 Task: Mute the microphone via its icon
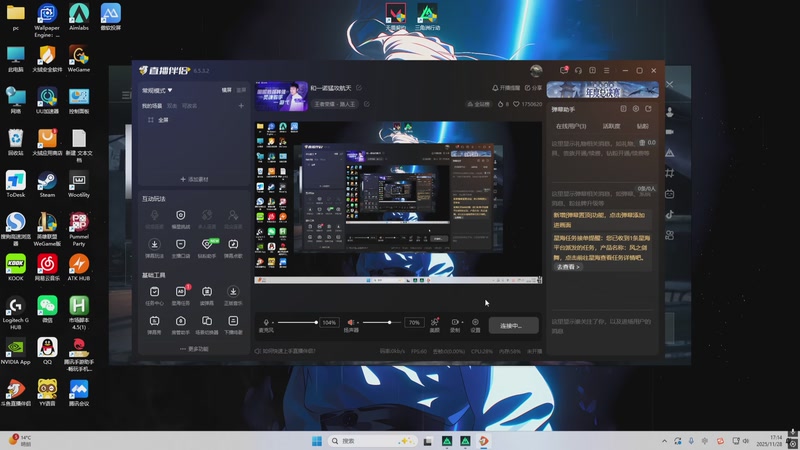click(x=266, y=322)
